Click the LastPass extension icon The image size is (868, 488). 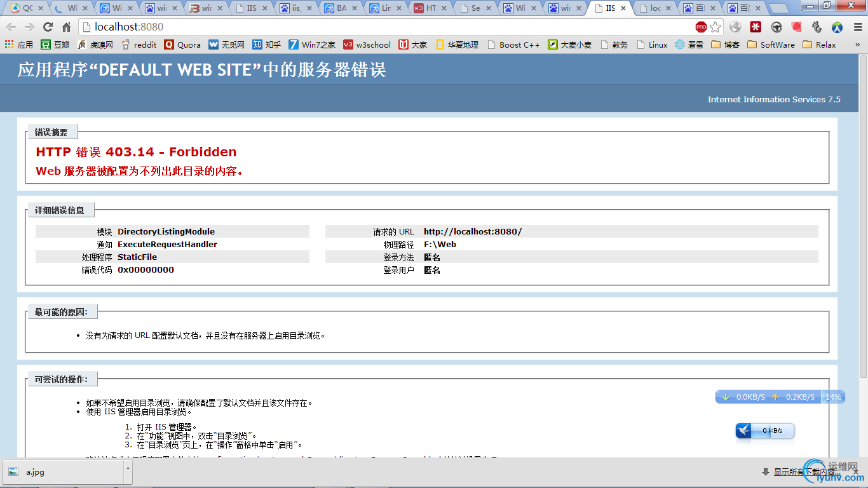pos(756,28)
